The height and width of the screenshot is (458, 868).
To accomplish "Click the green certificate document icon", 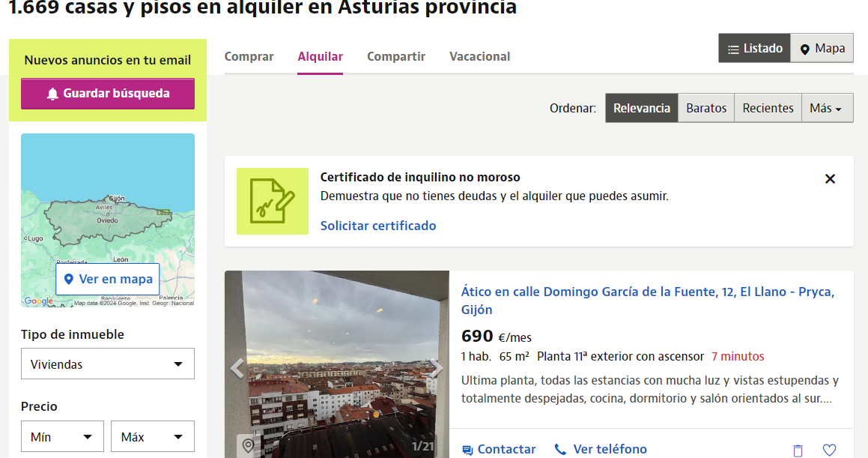I will point(273,201).
